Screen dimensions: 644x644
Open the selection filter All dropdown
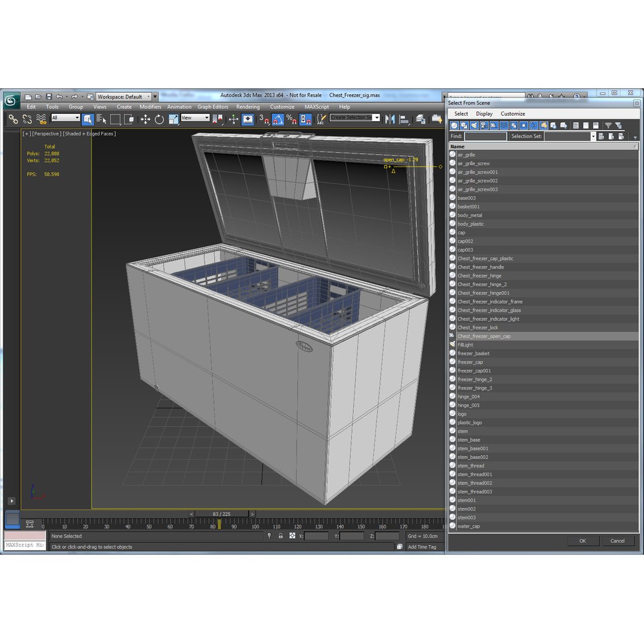click(x=66, y=117)
